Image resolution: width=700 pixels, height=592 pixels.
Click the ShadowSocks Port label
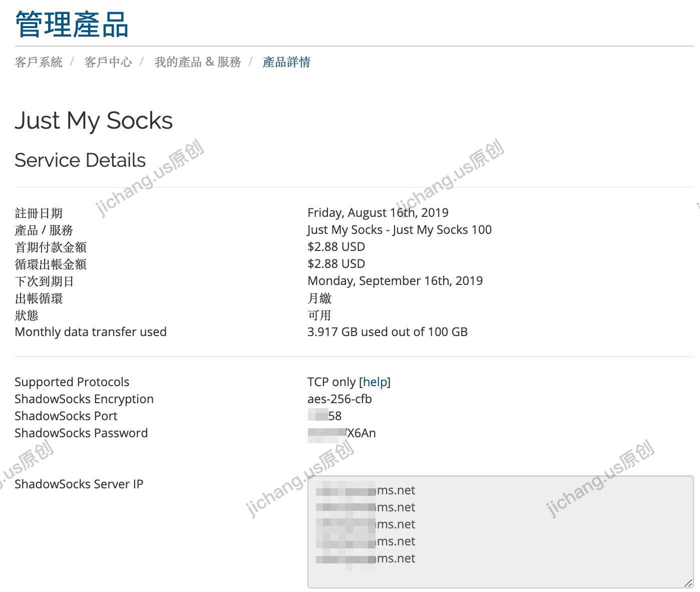66,416
